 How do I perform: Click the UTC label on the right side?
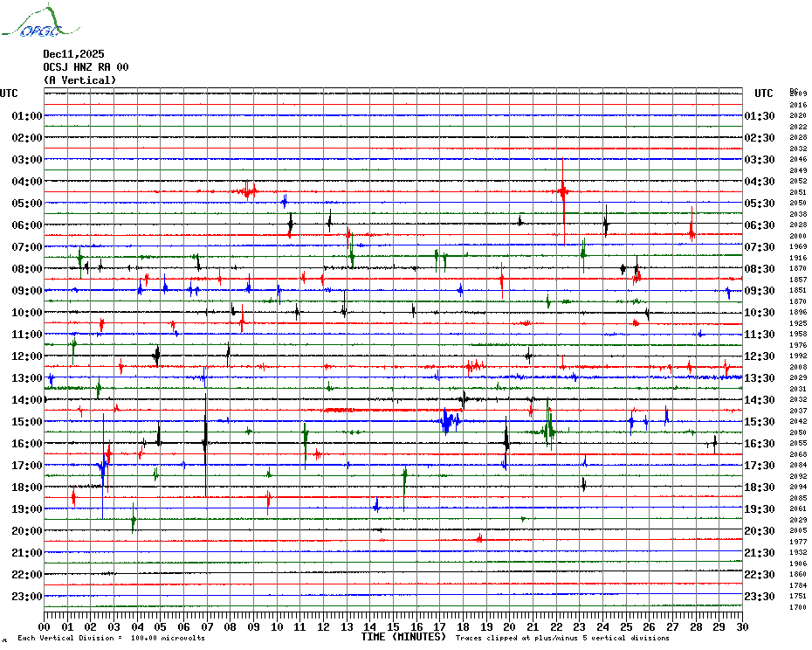point(764,93)
